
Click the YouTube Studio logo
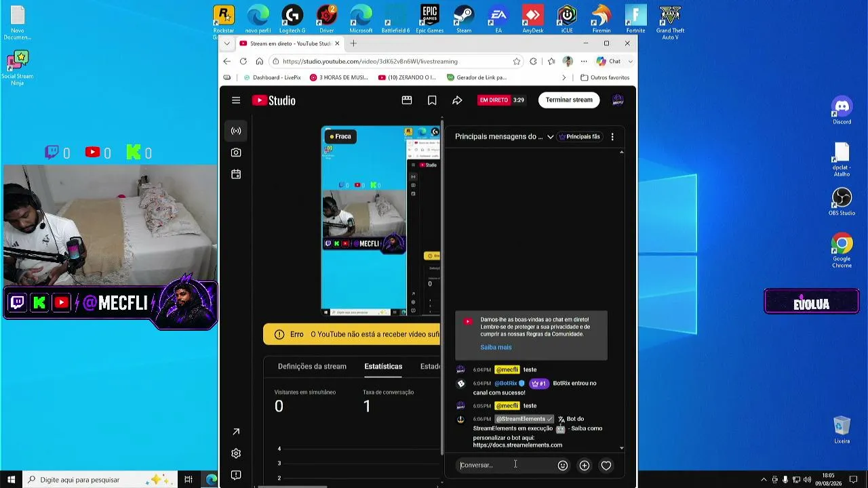[x=273, y=100]
